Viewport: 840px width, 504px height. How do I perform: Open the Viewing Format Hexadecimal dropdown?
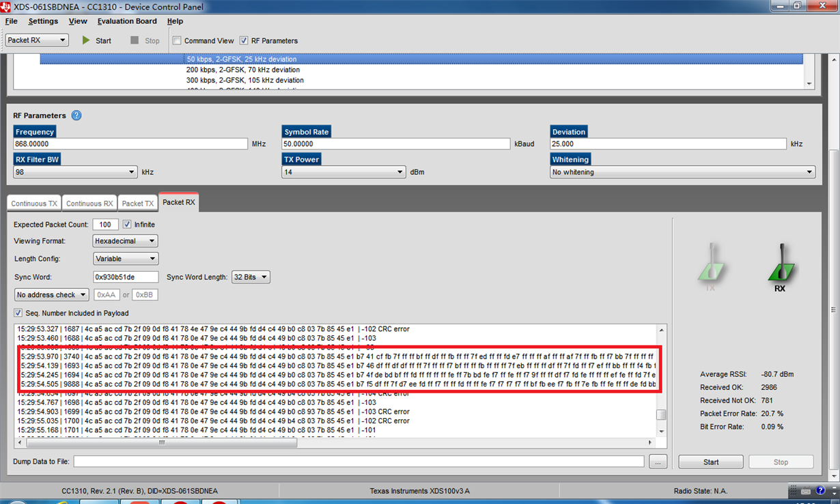(x=126, y=241)
